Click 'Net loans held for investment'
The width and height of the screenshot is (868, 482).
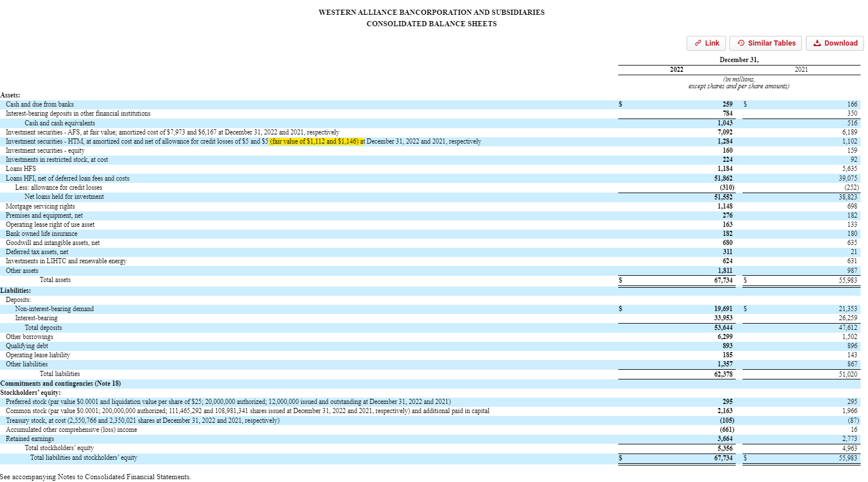click(64, 197)
